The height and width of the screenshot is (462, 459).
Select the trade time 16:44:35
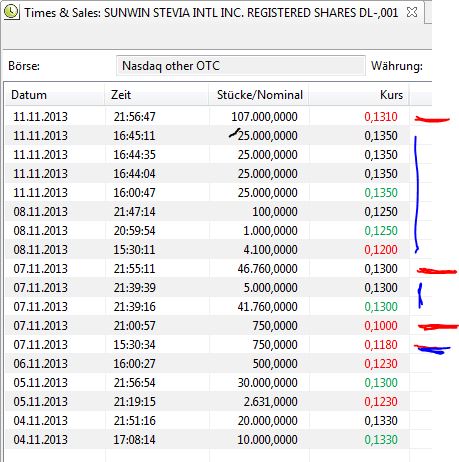click(x=134, y=155)
